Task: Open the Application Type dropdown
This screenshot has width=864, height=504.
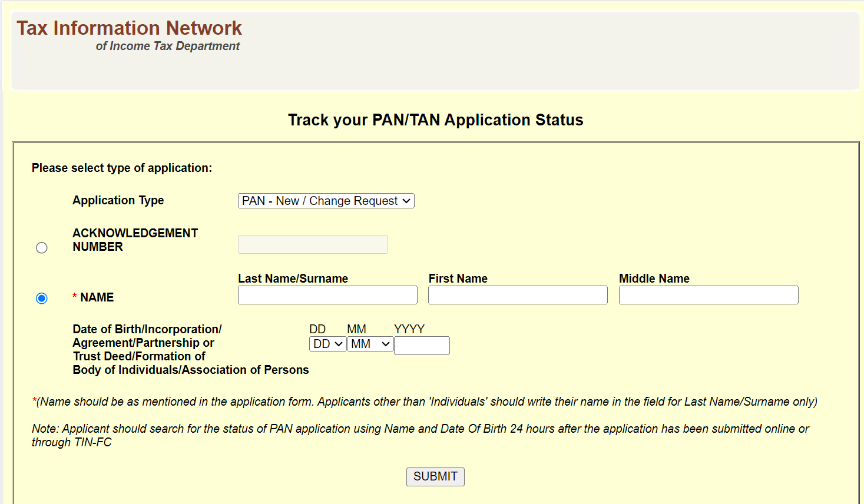Action: click(326, 200)
